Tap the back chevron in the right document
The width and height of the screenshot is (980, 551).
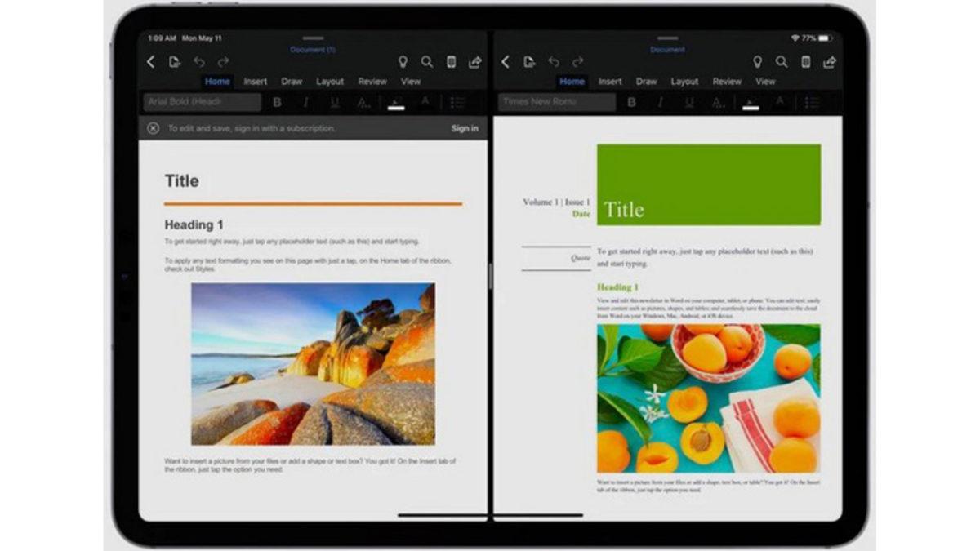click(505, 61)
